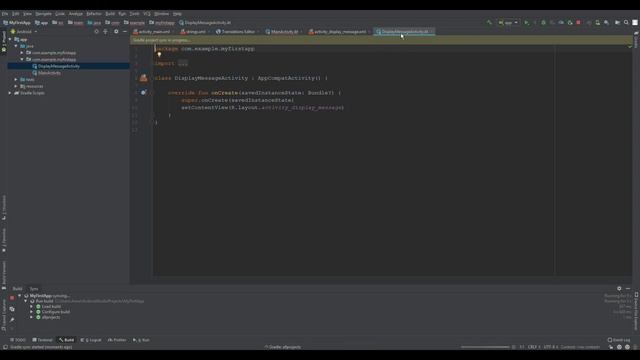Image resolution: width=640 pixels, height=360 pixels.
Task: Click the locate-opened-file target icon in Project panel
Action: tap(96, 31)
